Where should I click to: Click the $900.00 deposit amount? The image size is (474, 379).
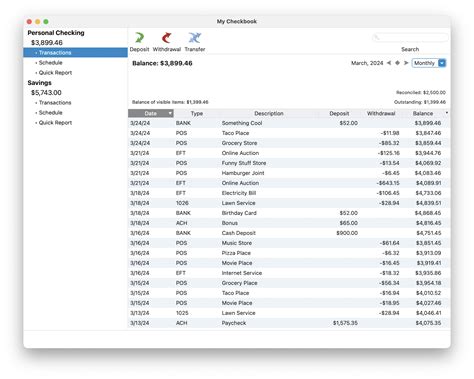[x=347, y=233]
